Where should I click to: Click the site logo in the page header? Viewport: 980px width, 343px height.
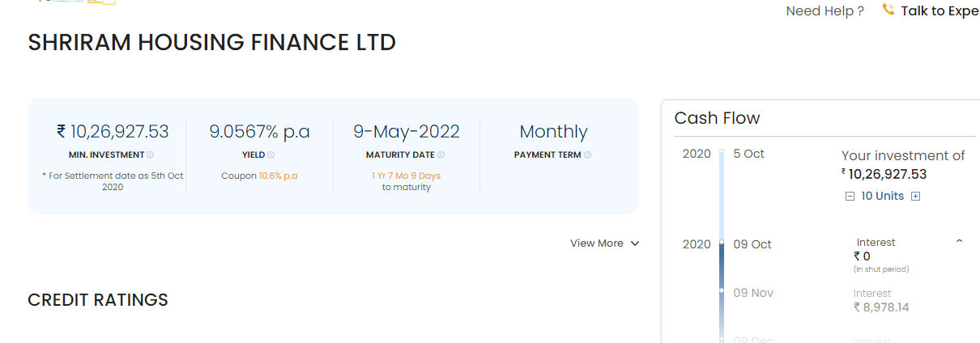pyautogui.click(x=77, y=2)
